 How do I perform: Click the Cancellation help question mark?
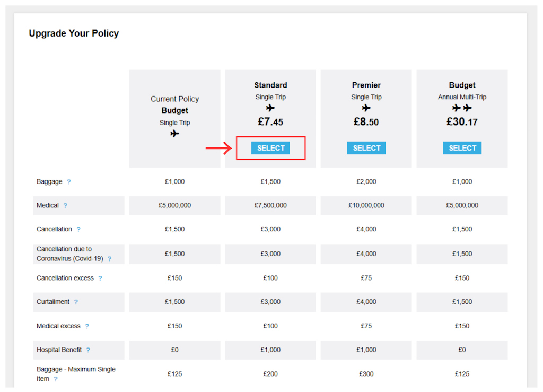tap(78, 229)
